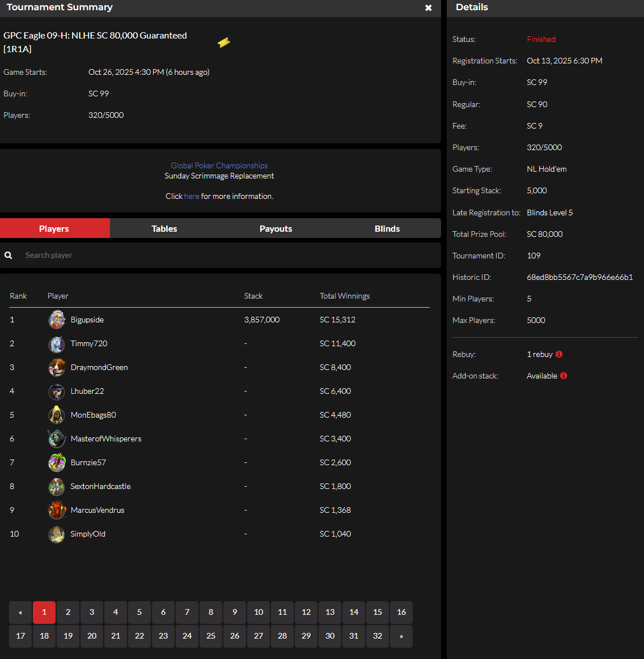
Task: Select the Payouts tab
Action: (276, 228)
